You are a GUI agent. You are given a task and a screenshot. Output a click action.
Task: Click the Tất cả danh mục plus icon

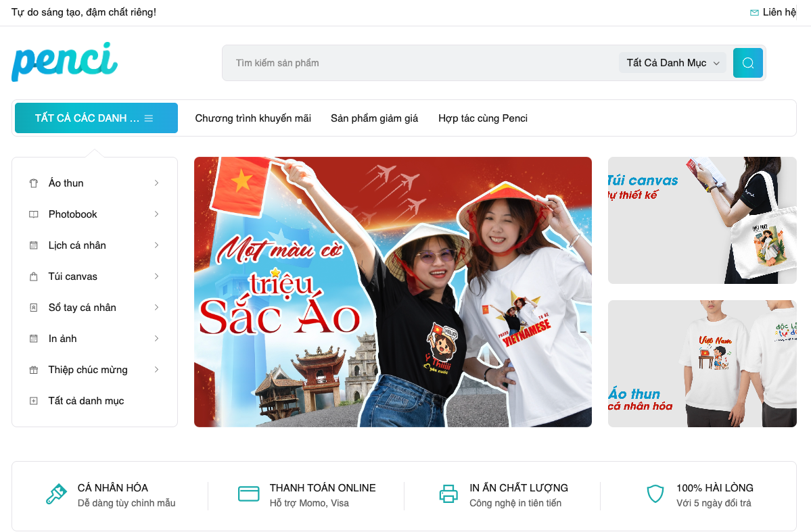pyautogui.click(x=34, y=401)
